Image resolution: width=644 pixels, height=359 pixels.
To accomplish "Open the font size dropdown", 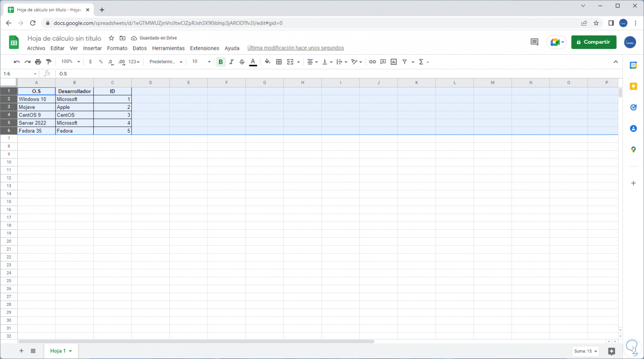I will click(x=201, y=62).
